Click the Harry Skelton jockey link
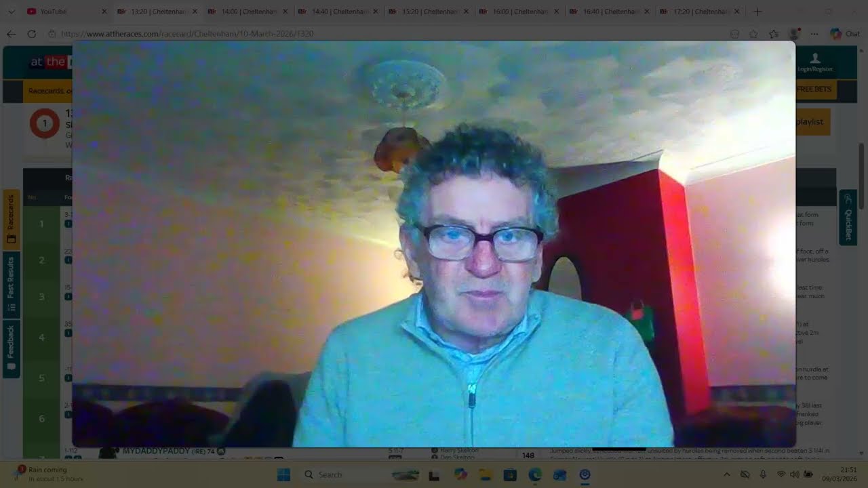The width and height of the screenshot is (868, 488). point(460,451)
